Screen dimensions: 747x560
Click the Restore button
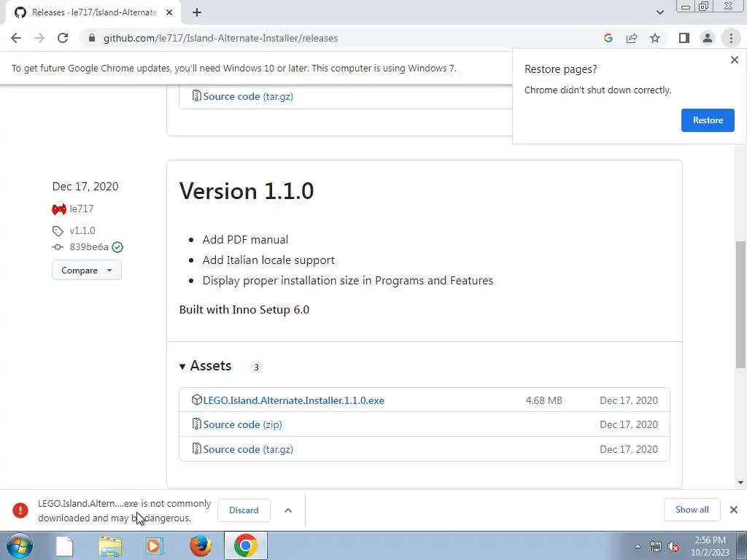click(x=708, y=120)
